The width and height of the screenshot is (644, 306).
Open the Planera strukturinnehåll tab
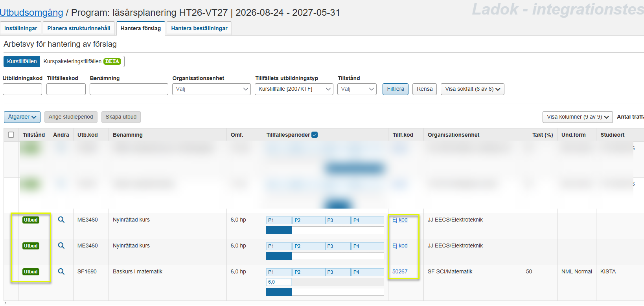[x=79, y=28]
